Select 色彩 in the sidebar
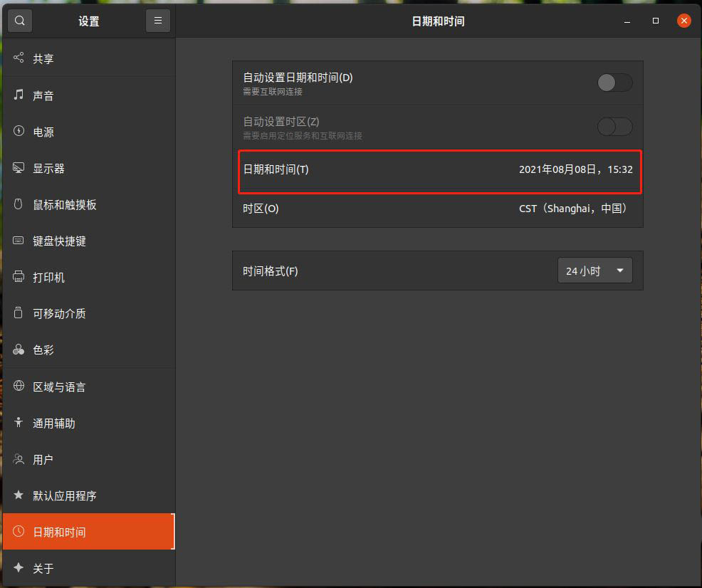This screenshot has height=588, width=702. (89, 350)
